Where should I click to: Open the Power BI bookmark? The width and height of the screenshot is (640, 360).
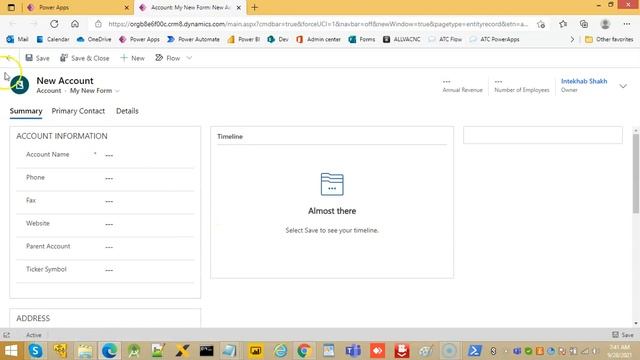point(244,40)
